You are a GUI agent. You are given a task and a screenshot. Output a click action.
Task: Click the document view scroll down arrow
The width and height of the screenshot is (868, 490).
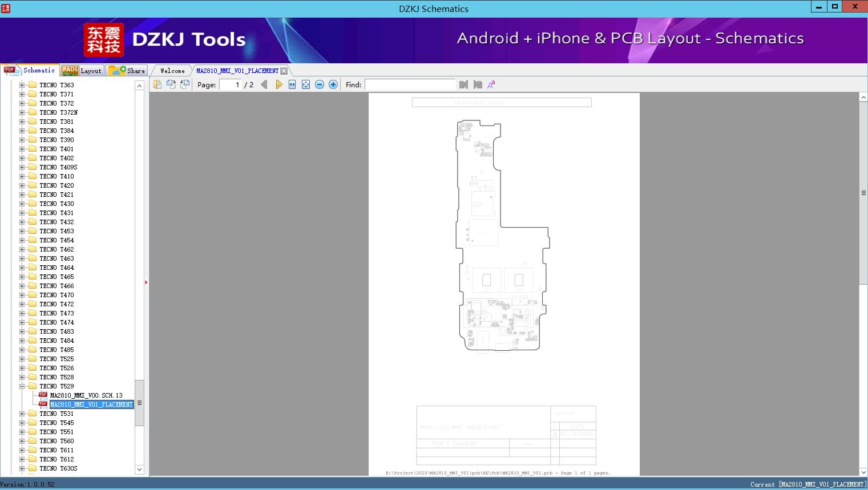pyautogui.click(x=863, y=472)
